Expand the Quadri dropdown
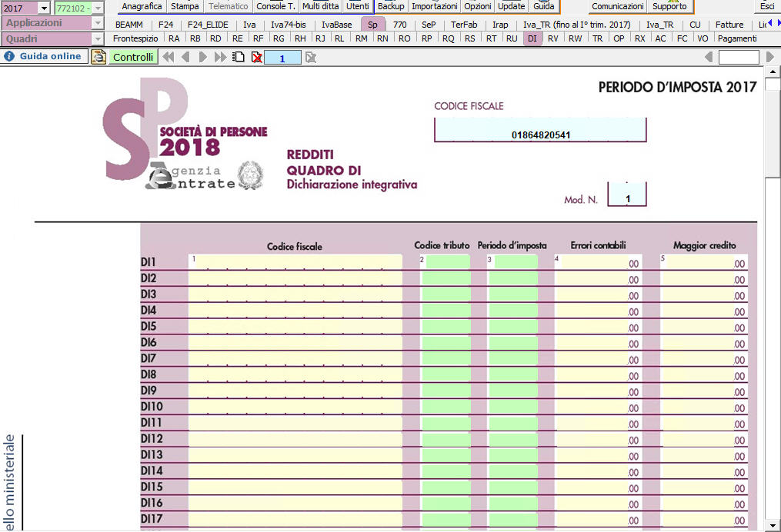Screen dimensions: 781x532 point(98,38)
